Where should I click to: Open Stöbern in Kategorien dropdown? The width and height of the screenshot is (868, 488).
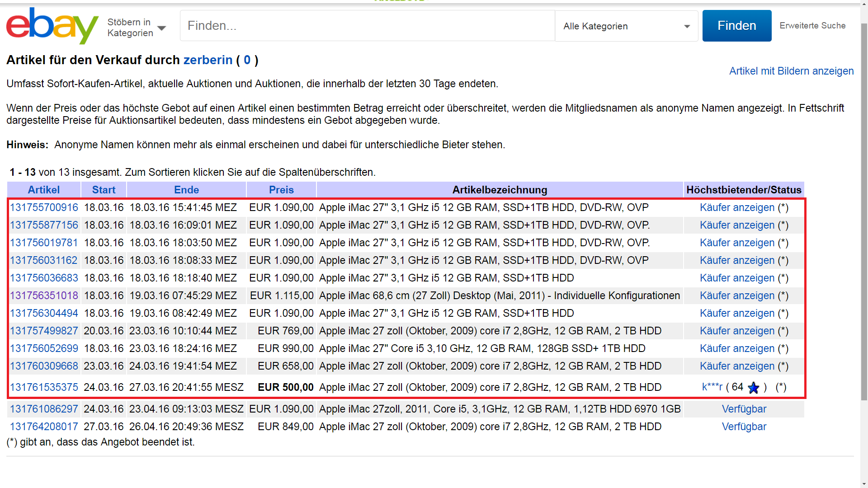137,28
